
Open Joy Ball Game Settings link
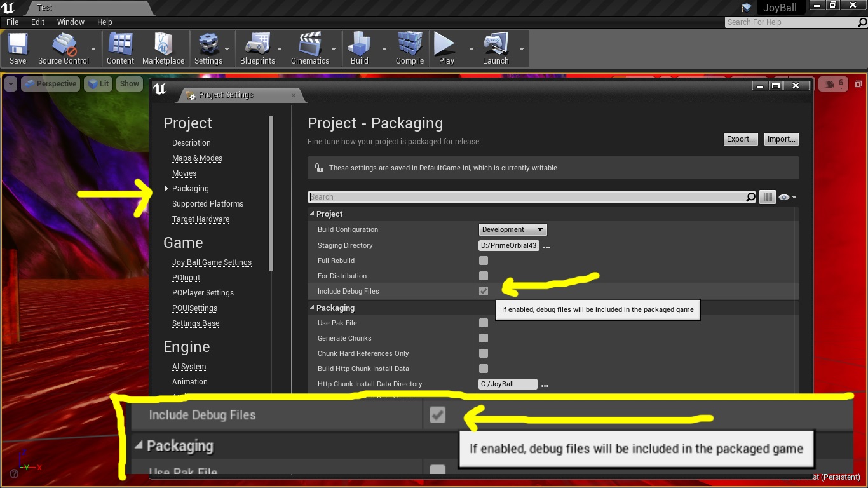click(212, 262)
